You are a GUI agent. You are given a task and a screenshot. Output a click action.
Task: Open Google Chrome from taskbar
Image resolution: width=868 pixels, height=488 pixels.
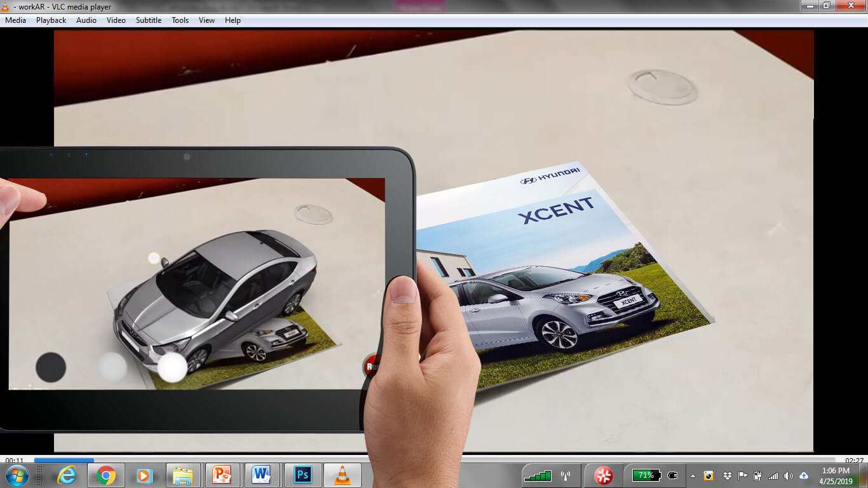105,475
